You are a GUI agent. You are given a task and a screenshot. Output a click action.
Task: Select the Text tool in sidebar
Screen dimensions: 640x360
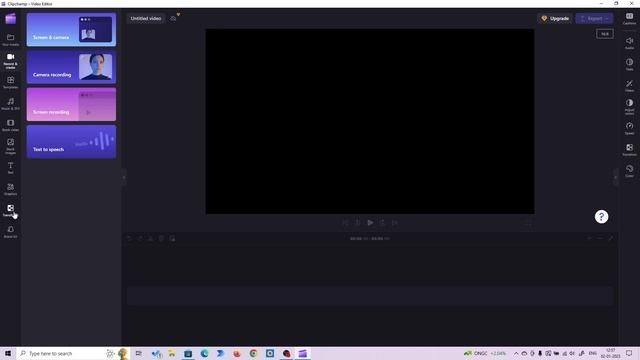click(11, 168)
